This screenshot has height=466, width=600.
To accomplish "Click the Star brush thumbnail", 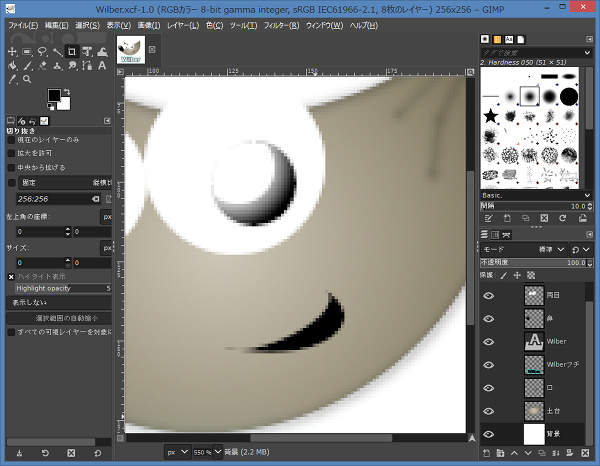I will 492,117.
